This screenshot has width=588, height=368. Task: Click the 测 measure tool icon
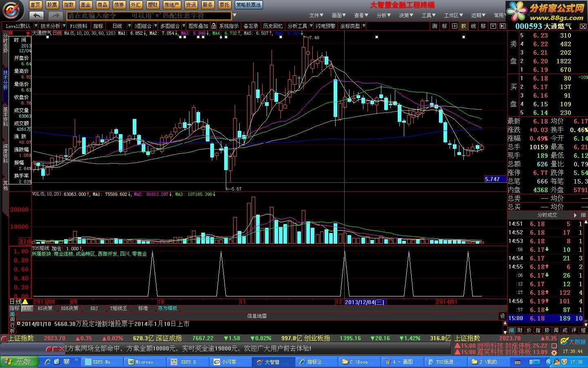pos(434,26)
